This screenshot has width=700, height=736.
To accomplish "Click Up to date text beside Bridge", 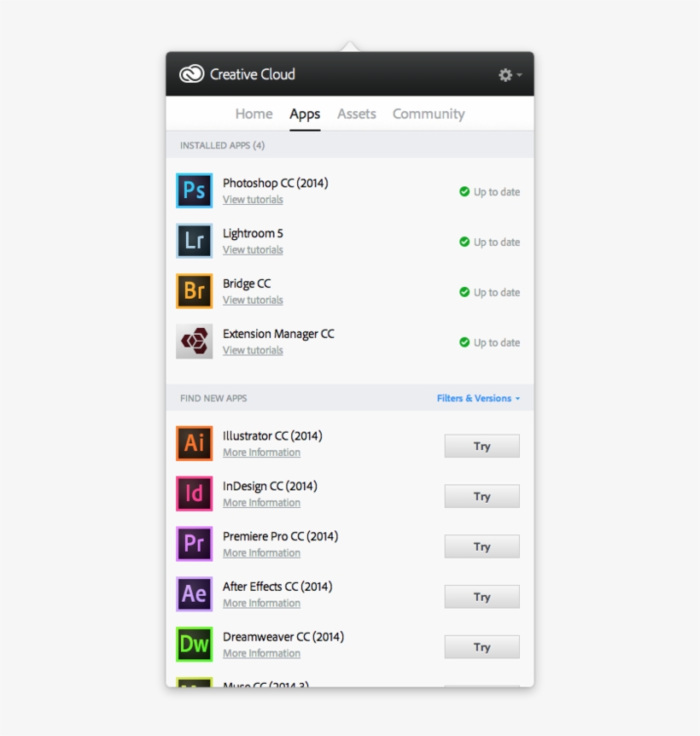I will pos(497,292).
